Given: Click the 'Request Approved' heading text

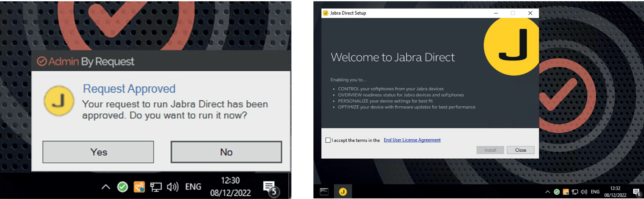Looking at the screenshot, I should [x=129, y=89].
